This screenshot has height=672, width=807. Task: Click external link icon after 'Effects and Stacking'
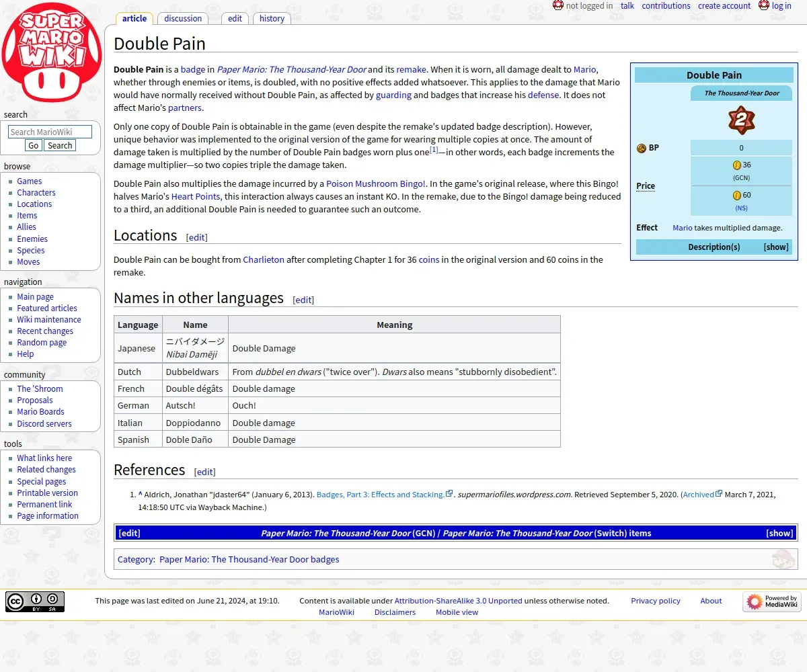(449, 493)
